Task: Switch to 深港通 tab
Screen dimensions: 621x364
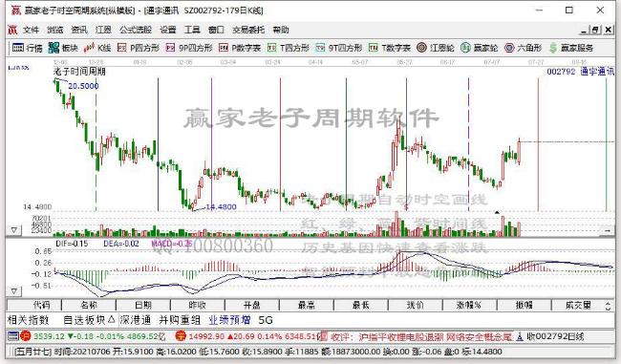Action: [x=136, y=320]
